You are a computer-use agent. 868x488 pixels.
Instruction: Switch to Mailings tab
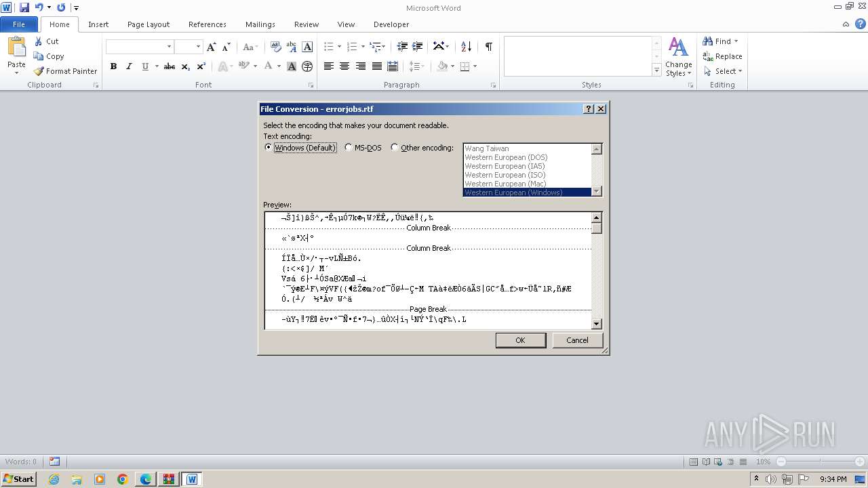click(x=260, y=24)
